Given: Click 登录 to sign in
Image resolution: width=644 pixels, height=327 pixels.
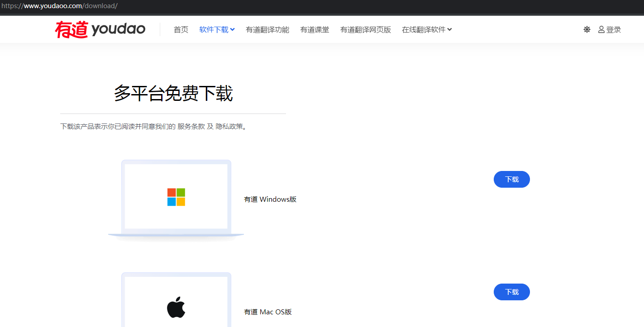Looking at the screenshot, I should click(x=614, y=29).
